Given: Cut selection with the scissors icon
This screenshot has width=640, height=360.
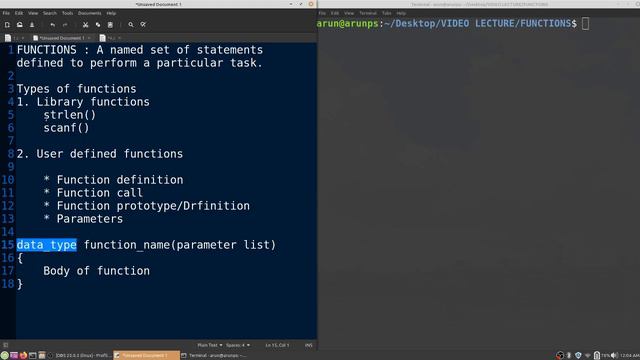Looking at the screenshot, I should (x=85, y=25).
